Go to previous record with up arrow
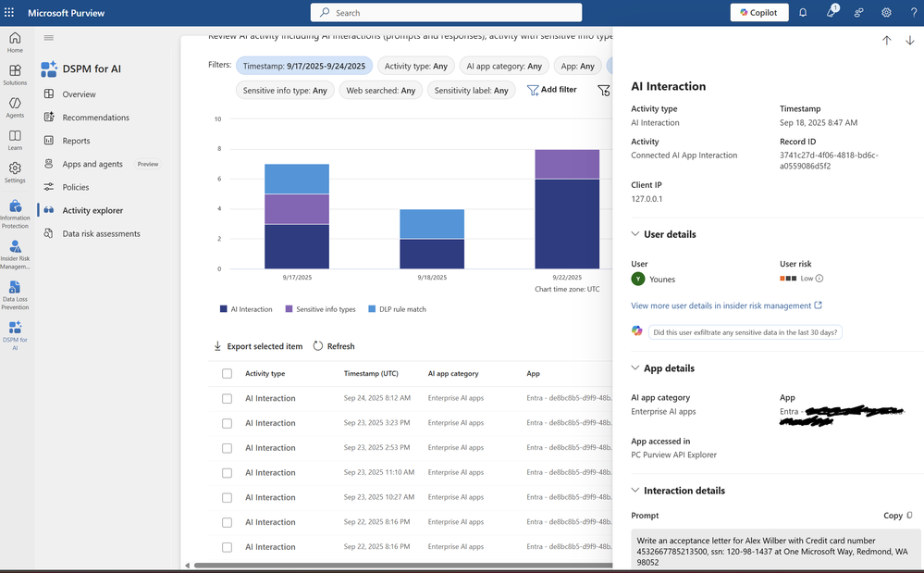This screenshot has height=573, width=924. tap(886, 40)
